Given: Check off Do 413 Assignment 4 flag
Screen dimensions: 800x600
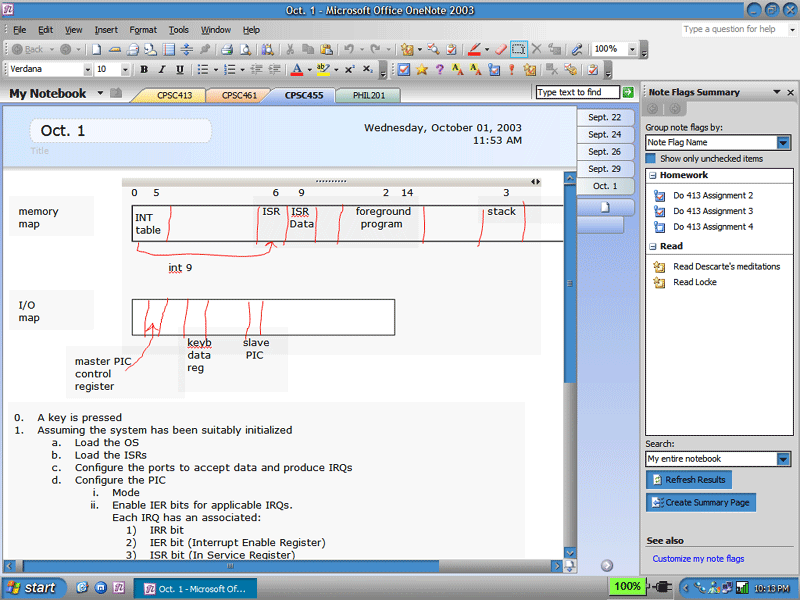Looking at the screenshot, I should (x=659, y=227).
